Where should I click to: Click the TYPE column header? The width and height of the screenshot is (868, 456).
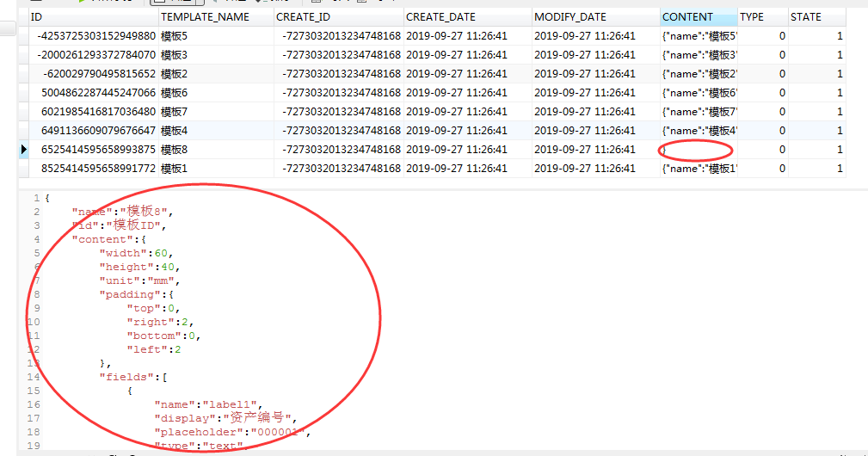763,17
